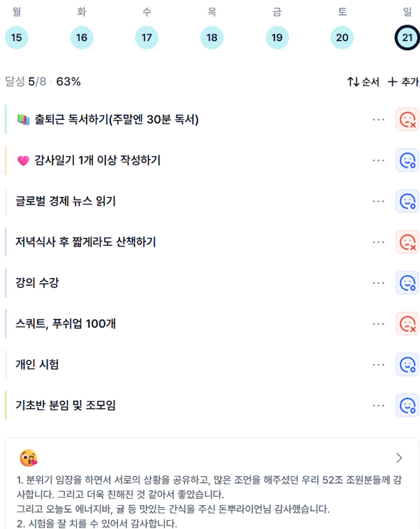Click the 순서 sort order button
The width and height of the screenshot is (420, 529).
(363, 82)
